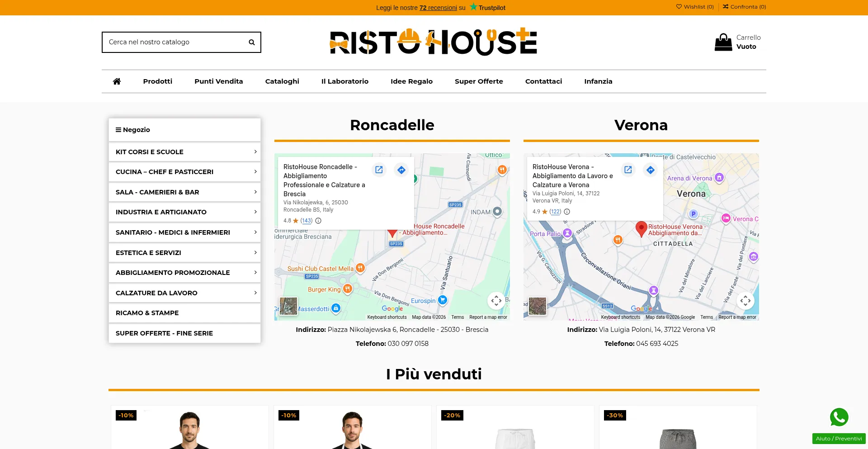Open the home icon in navigation bar

tap(117, 81)
